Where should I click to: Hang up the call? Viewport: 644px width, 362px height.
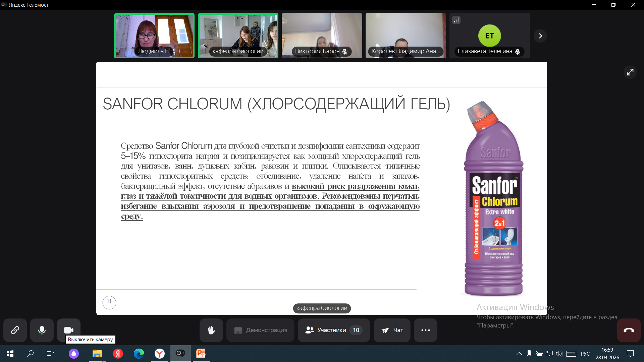click(629, 330)
